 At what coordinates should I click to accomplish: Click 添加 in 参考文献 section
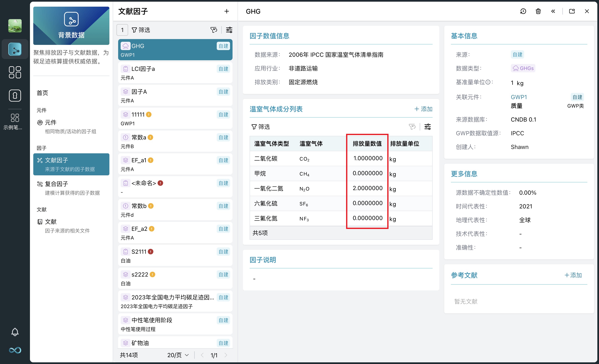[x=573, y=275]
